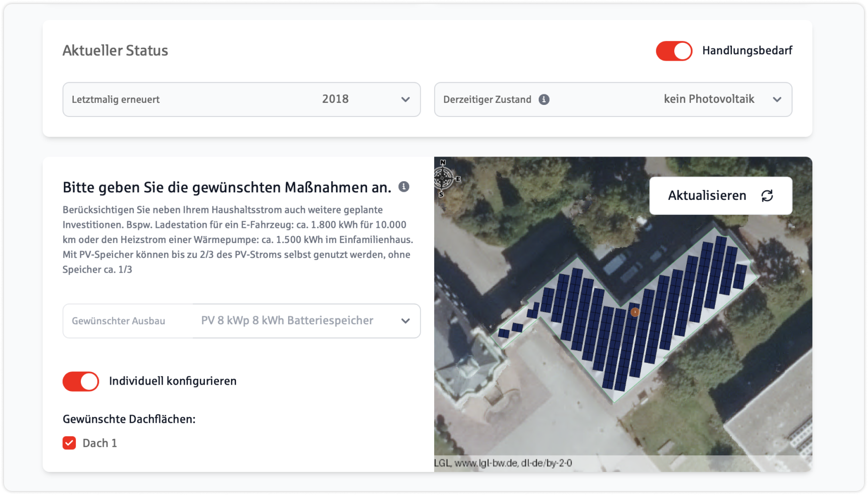The image size is (868, 495).
Task: Select the Aktueller Status section header
Action: click(x=115, y=50)
